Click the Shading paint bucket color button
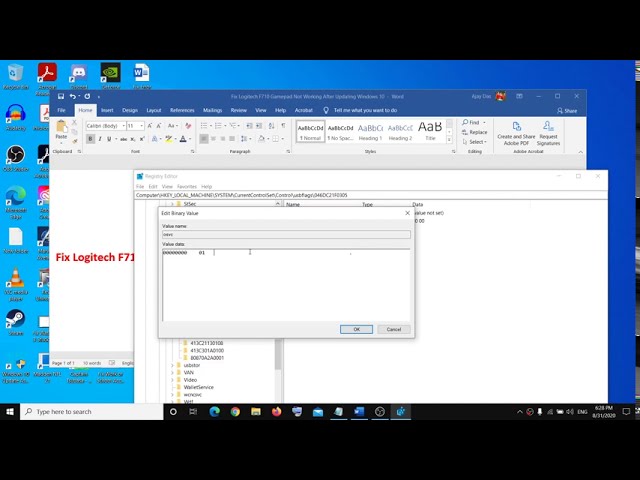Viewport: 640px width, 480px height. [261, 139]
